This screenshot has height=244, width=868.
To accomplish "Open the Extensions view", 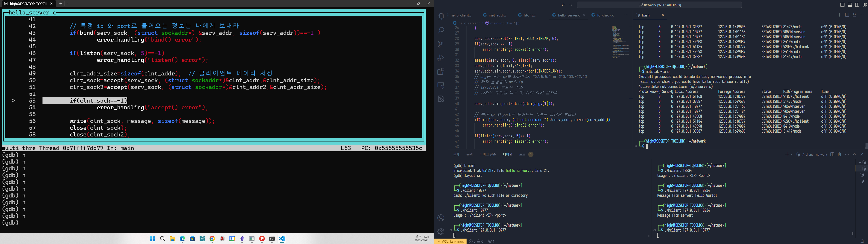I will (441, 71).
